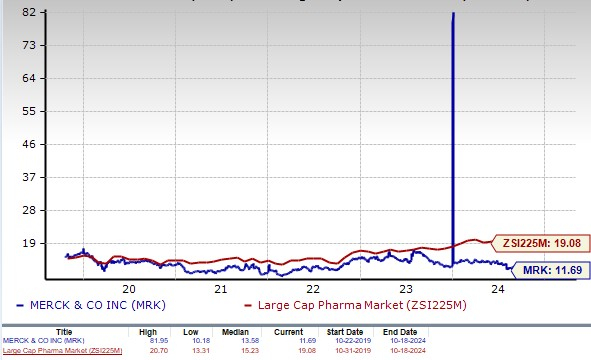Click y-axis label 73

click(29, 45)
